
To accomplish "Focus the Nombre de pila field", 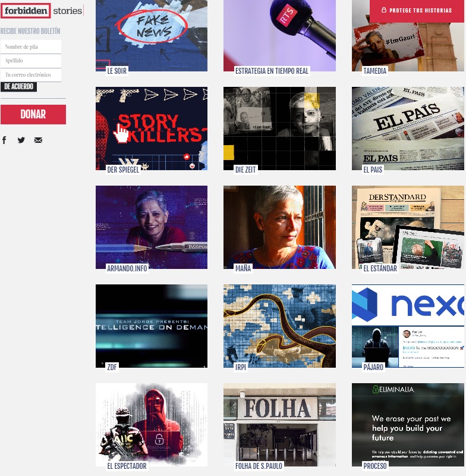I will [x=31, y=47].
